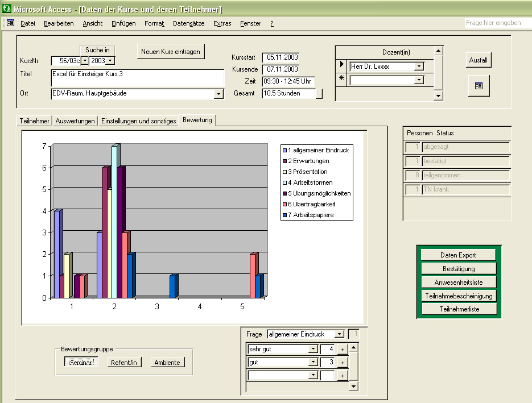Select Ambiente in Bewertungsgruppe
The width and height of the screenshot is (532, 403).
click(167, 362)
